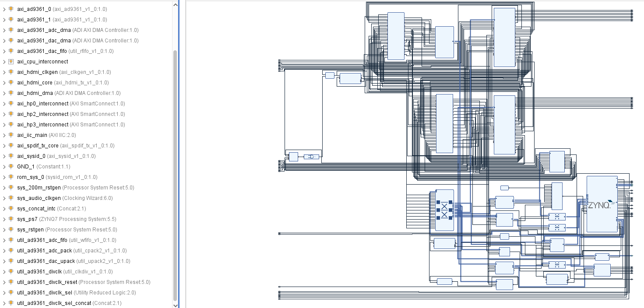Expand the util_ad9361_divclk_sel_concat entry
This screenshot has height=308, width=644.
coord(4,303)
